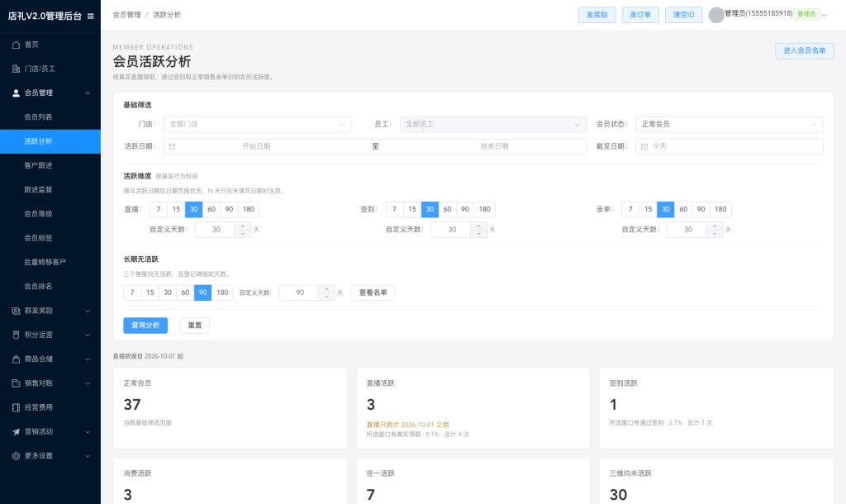846x504 pixels.
Task: Select 15 days for 长期无活跃
Action: [x=150, y=292]
